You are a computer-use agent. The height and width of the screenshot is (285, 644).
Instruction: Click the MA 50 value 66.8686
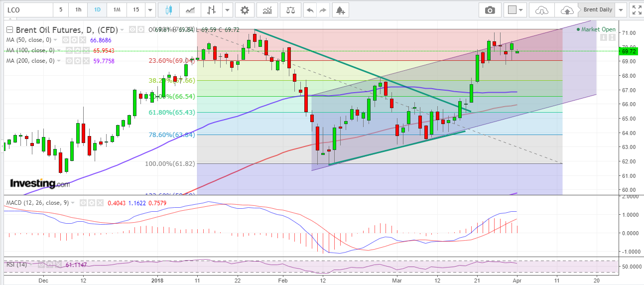click(101, 40)
